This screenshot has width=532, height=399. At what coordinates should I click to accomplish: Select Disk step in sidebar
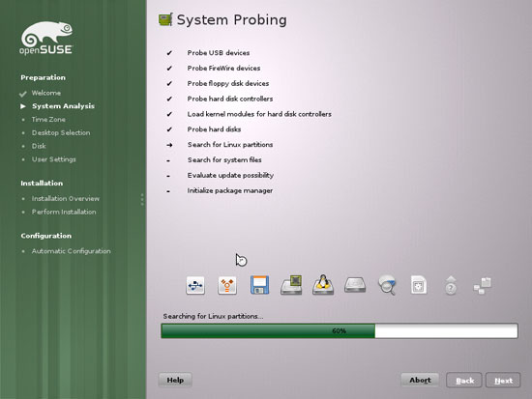[39, 146]
